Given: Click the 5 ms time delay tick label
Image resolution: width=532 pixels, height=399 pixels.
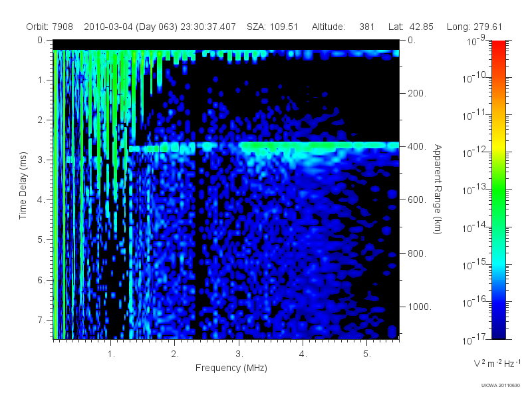Looking at the screenshot, I should pyautogui.click(x=41, y=239).
